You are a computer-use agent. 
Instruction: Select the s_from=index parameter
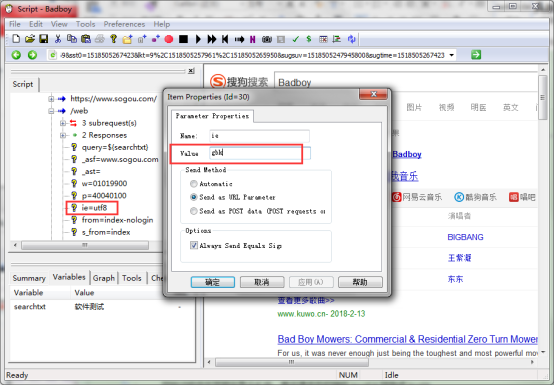coord(106,232)
